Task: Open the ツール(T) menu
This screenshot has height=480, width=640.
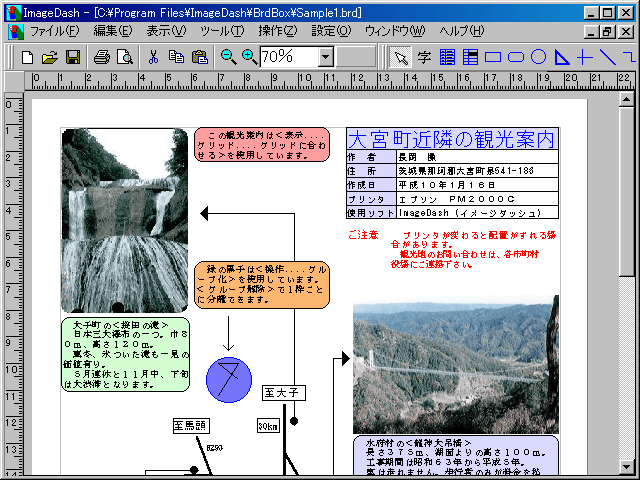Action: (222, 31)
